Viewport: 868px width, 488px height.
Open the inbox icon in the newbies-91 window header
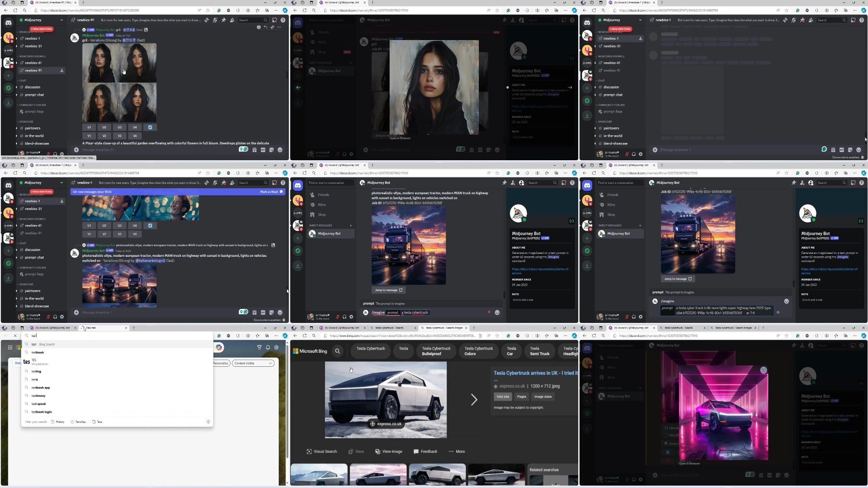[274, 20]
